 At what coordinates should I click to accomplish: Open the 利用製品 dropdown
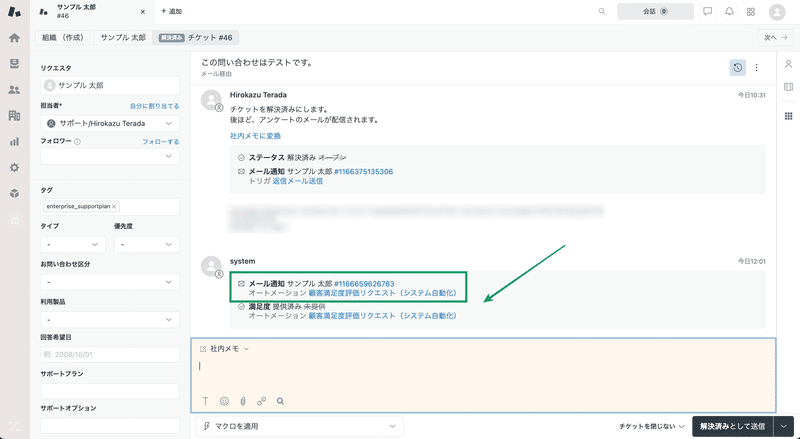(x=110, y=320)
